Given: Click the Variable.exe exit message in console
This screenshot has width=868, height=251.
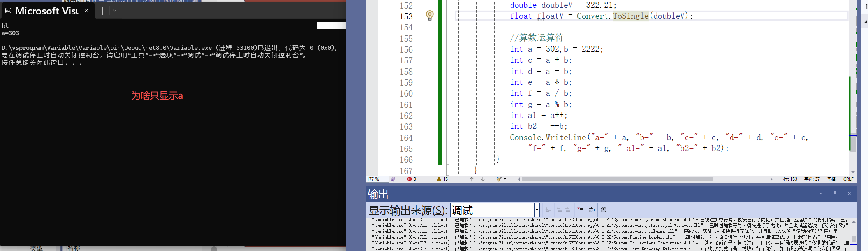Looking at the screenshot, I should [171, 47].
